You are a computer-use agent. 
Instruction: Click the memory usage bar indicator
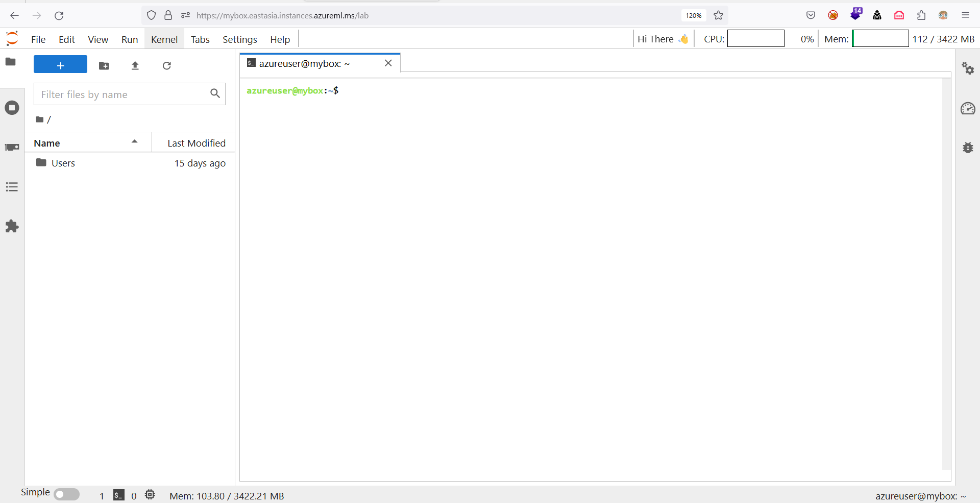880,39
